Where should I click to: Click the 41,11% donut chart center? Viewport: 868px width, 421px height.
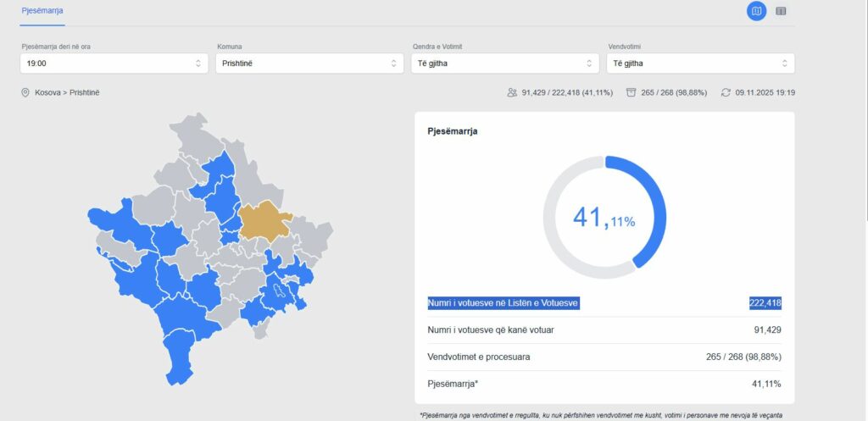pyautogui.click(x=604, y=218)
